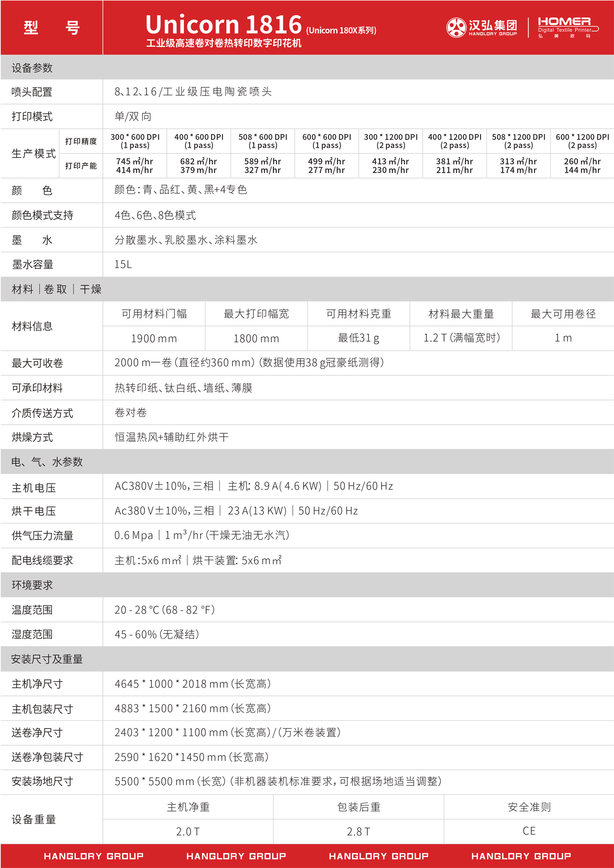Click the 508 * 1200 DPI (2 pass) cell
Screen dimensions: 614x868
[519, 141]
